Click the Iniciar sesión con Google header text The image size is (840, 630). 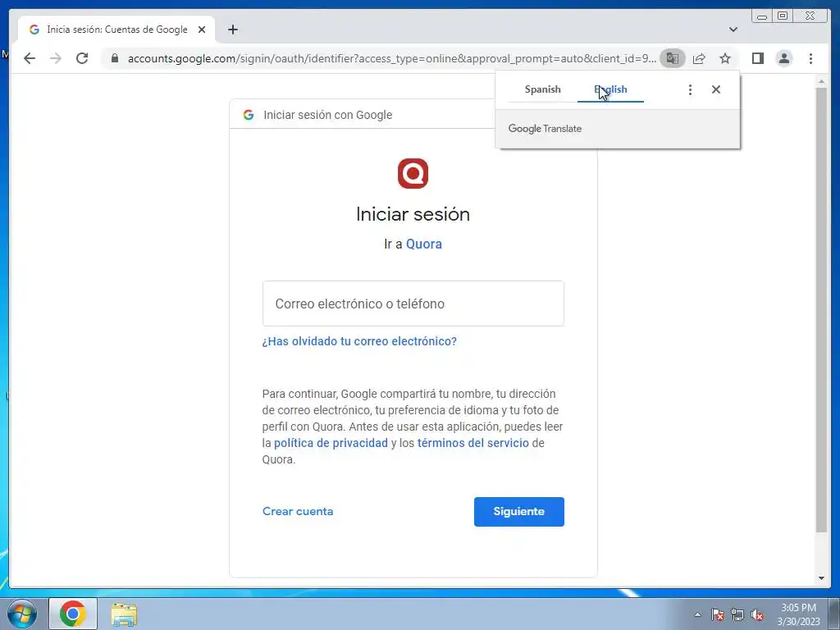328,115
